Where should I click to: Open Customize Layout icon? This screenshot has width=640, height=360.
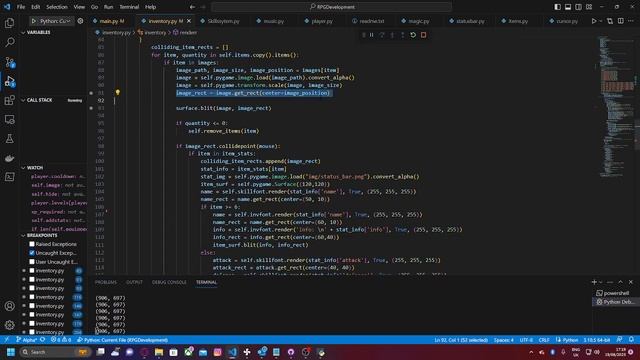pos(589,7)
